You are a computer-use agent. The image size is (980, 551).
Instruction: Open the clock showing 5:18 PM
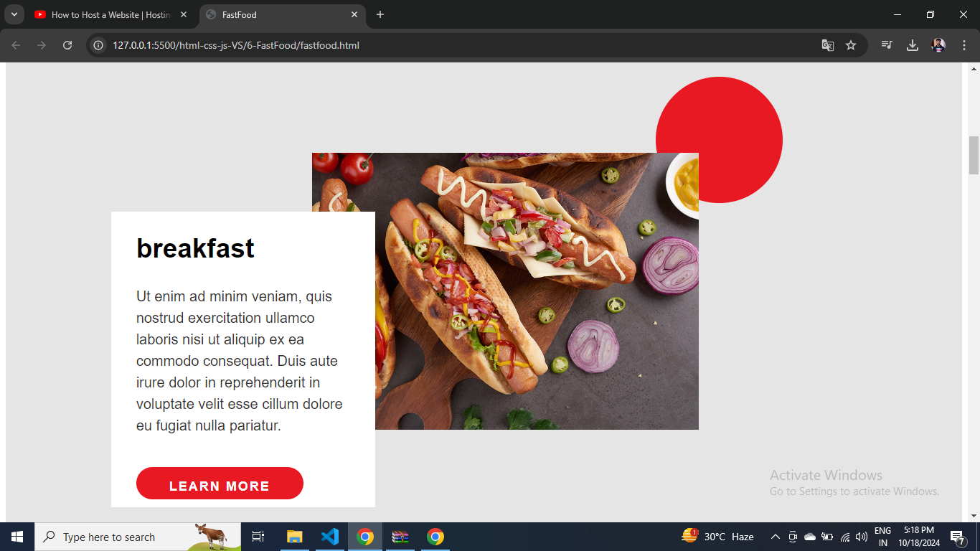click(919, 537)
